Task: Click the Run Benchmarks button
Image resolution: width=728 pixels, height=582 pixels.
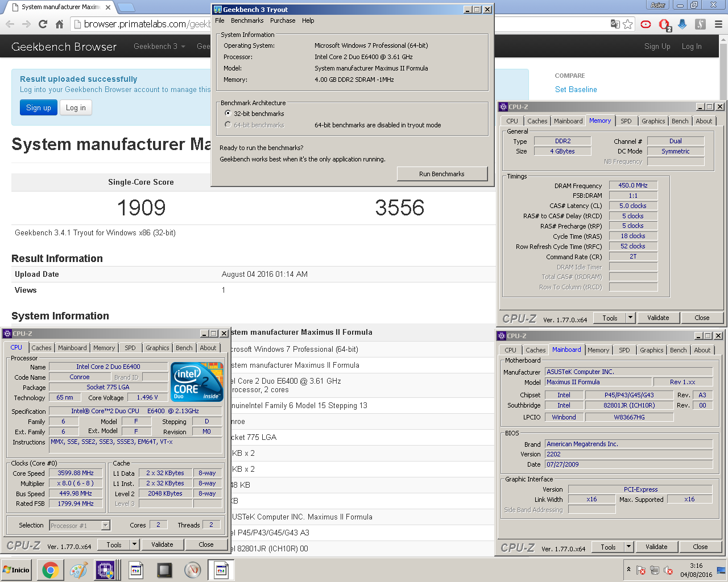Action: (442, 174)
